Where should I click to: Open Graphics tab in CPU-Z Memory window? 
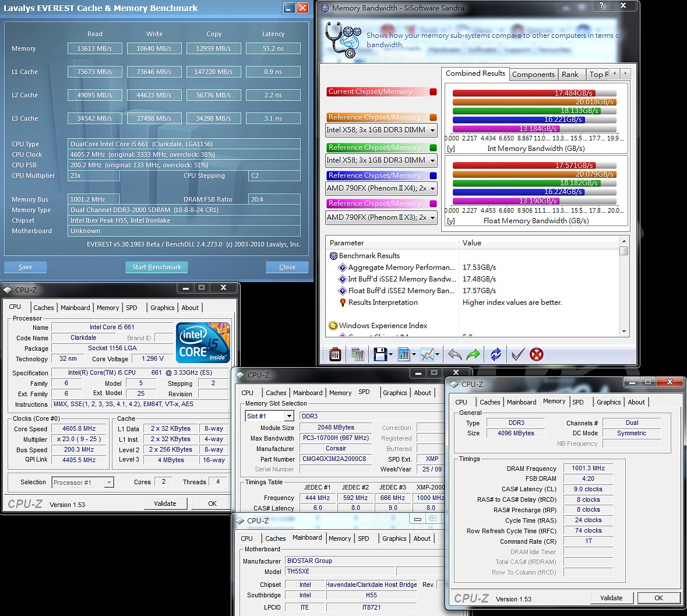point(608,402)
